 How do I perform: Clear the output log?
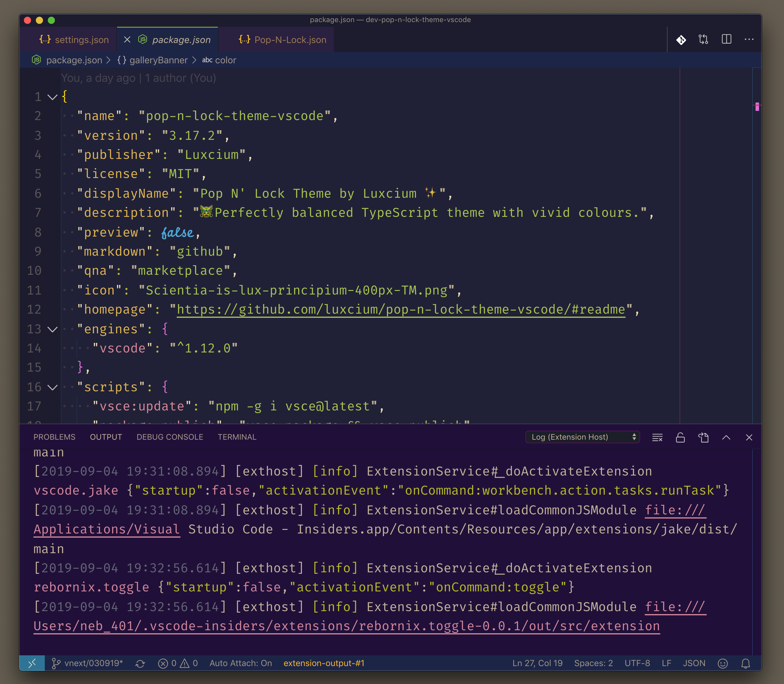point(657,437)
